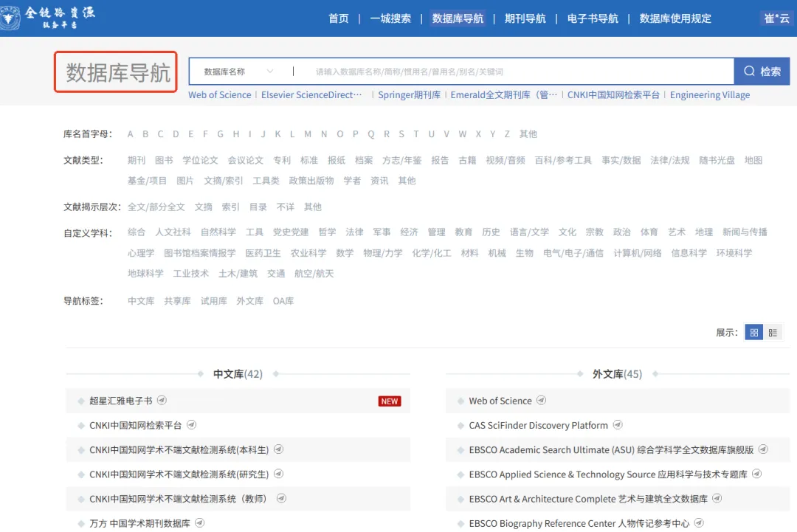This screenshot has height=532, width=797.
Task: Open link icon beside EBSCO Biography Reference Center
Action: 699,523
